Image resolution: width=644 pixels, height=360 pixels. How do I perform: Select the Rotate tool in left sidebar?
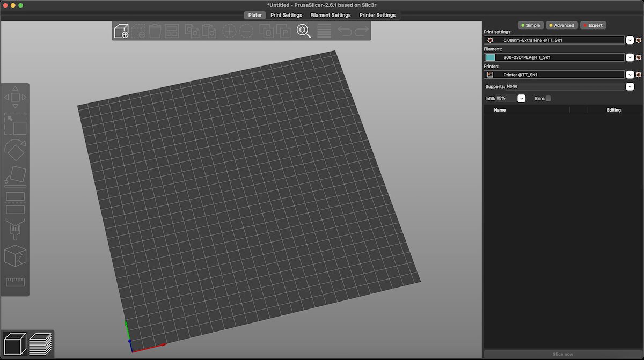click(16, 150)
